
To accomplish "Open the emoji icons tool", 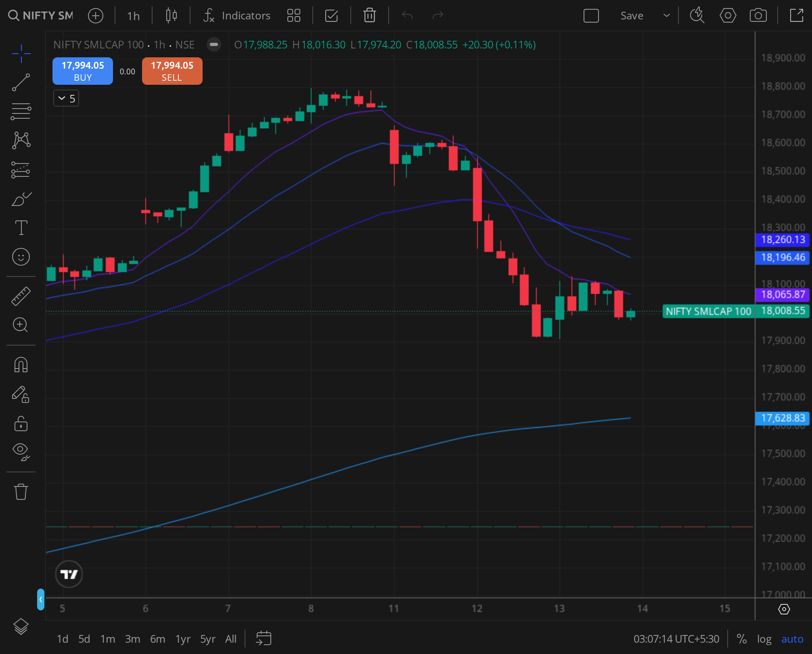I will click(21, 257).
